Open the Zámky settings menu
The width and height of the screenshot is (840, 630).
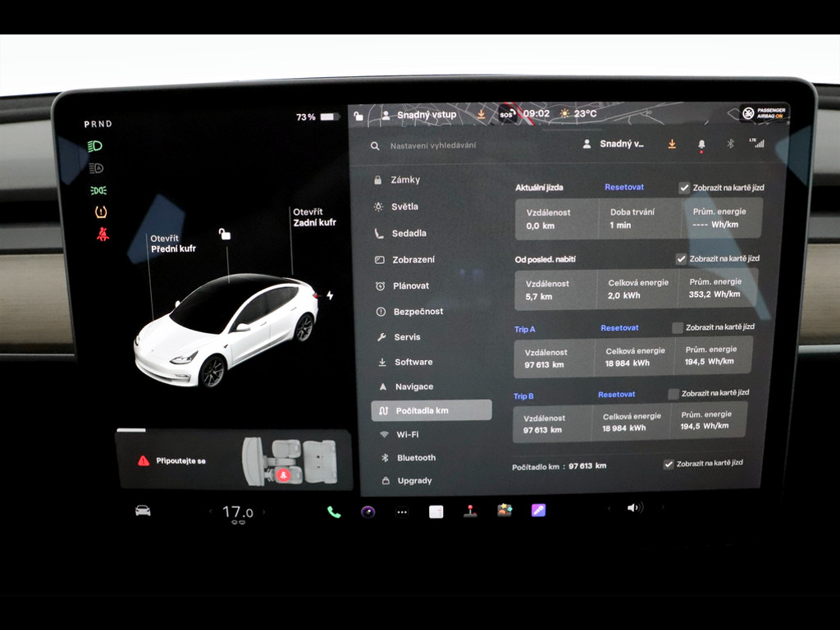point(405,180)
